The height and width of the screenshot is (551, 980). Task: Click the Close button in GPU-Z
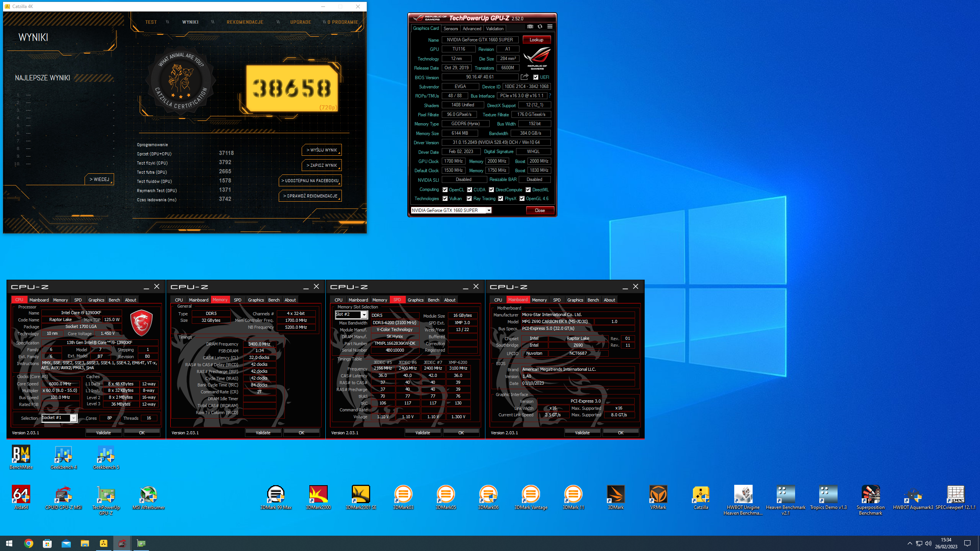pos(540,210)
